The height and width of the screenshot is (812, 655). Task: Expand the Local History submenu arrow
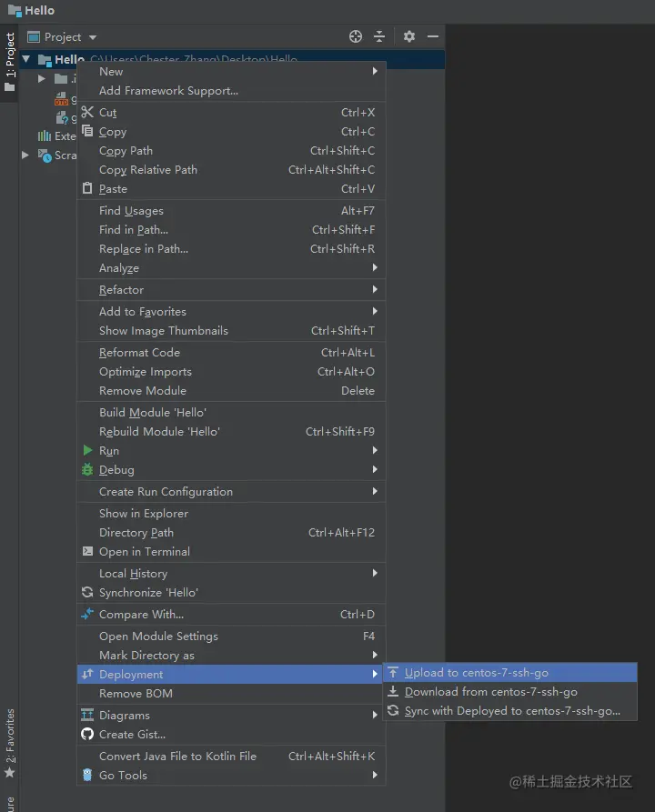(x=375, y=573)
